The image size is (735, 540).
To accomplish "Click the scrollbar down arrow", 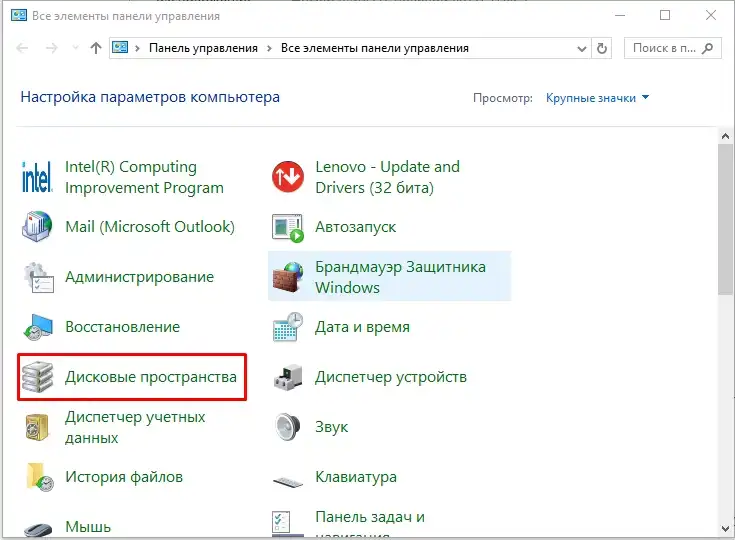I will point(725,529).
